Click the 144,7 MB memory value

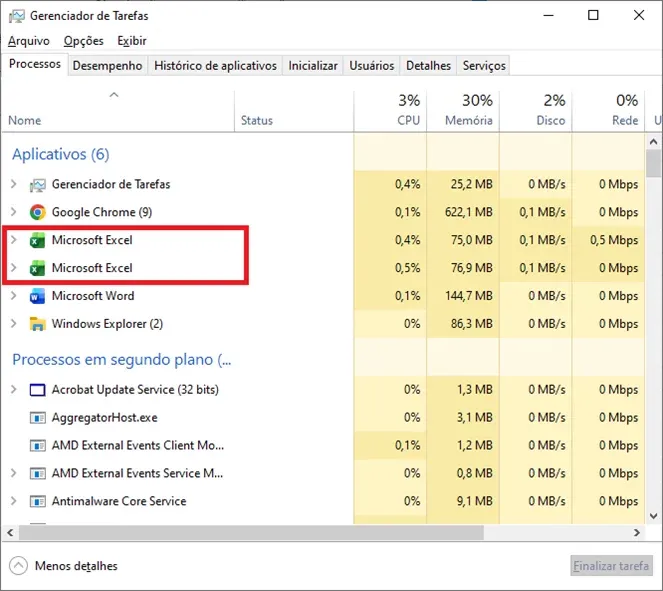click(468, 296)
